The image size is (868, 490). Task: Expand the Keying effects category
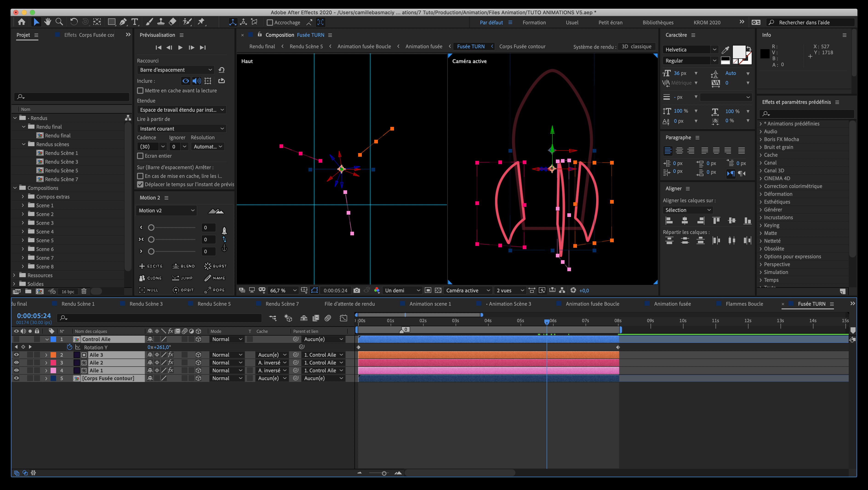[761, 225]
